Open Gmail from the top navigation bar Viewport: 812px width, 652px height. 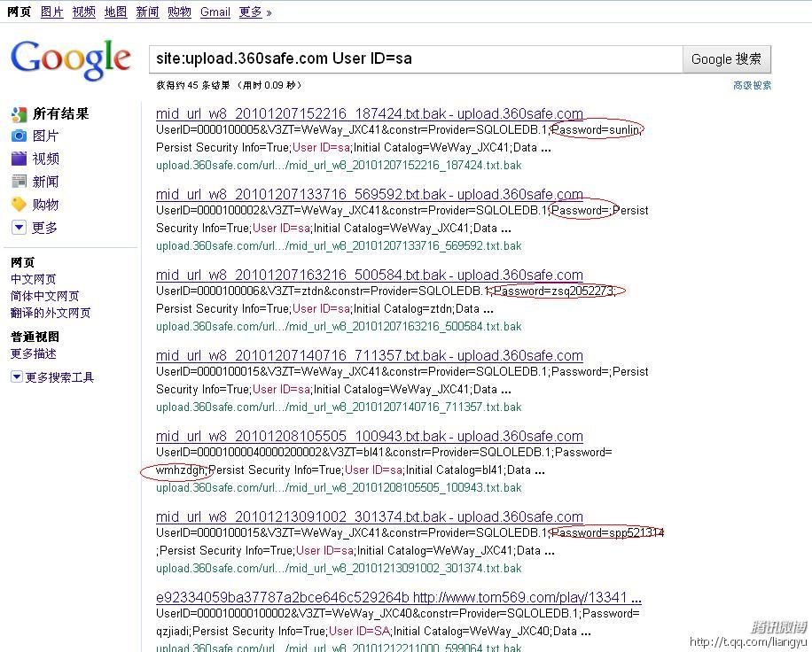[215, 12]
